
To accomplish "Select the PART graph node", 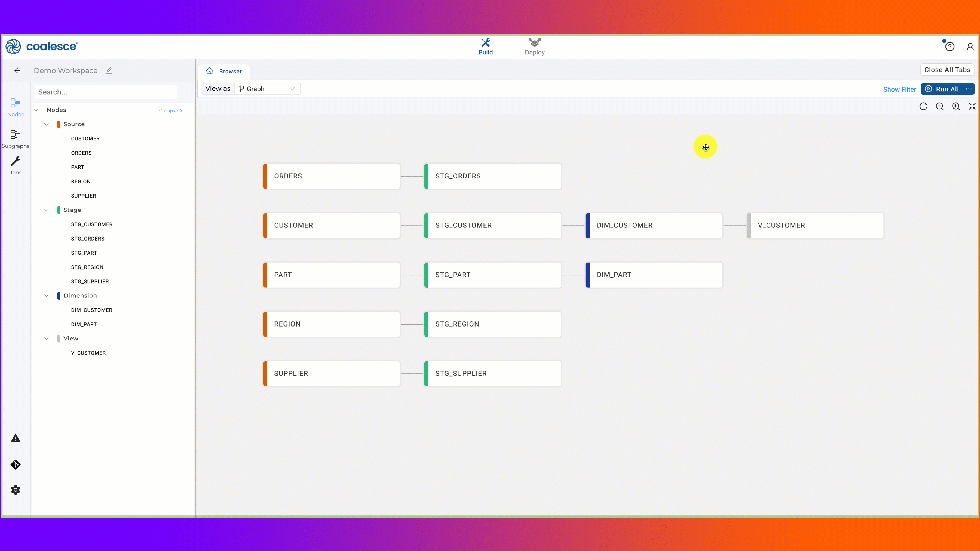I will 331,275.
